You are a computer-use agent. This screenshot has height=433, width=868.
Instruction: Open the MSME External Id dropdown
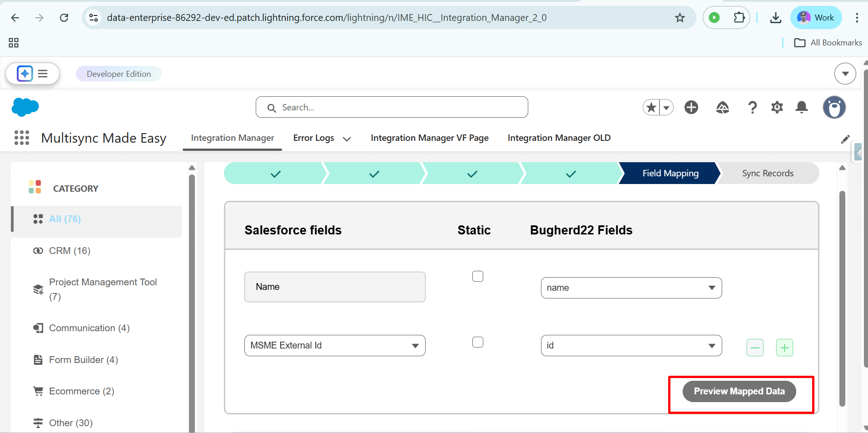335,346
